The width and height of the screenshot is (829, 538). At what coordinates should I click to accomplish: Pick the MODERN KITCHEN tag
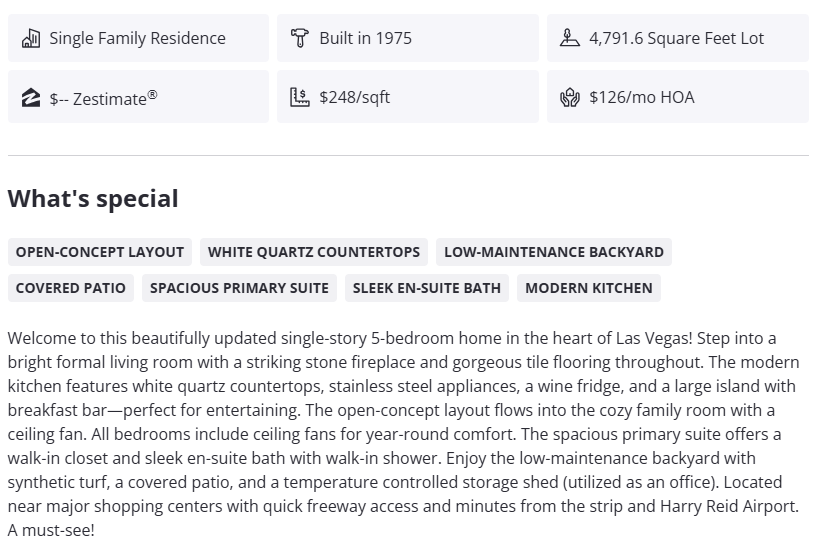pyautogui.click(x=588, y=288)
